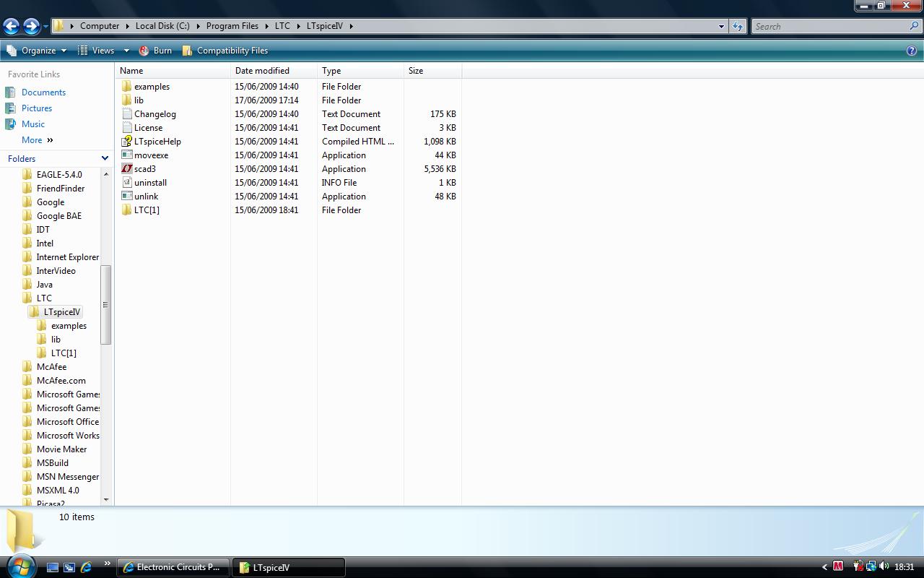924x578 pixels.
Task: Open the Windows Start orb
Action: point(19,566)
